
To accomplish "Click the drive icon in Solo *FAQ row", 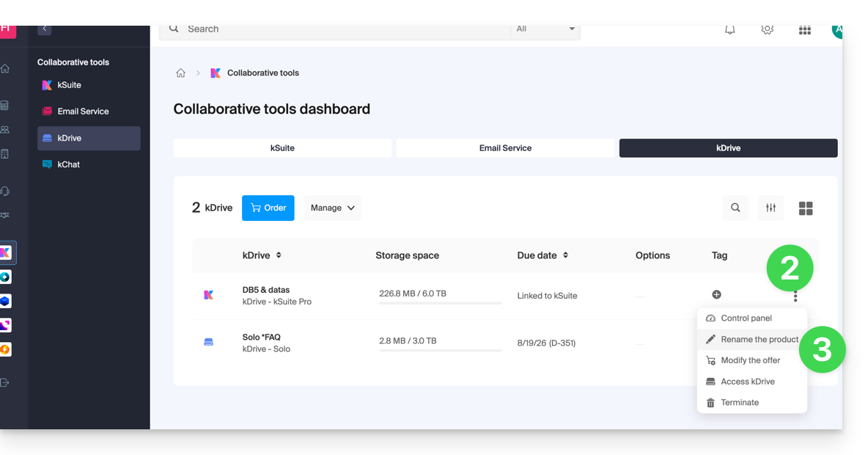I will pyautogui.click(x=209, y=342).
